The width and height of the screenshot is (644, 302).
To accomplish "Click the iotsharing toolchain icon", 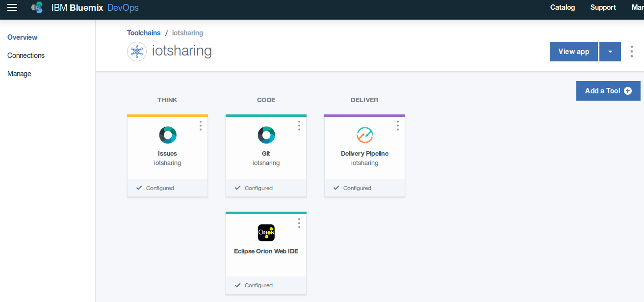I will coord(137,52).
